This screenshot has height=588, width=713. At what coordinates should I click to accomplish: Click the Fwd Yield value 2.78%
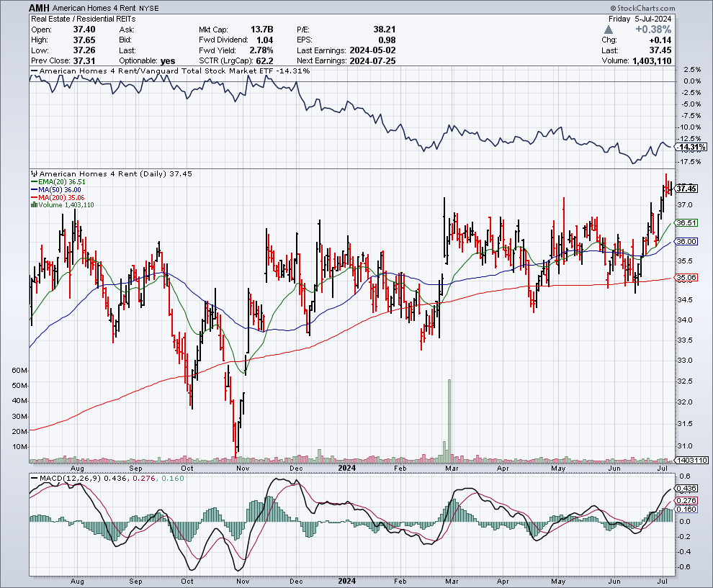pos(261,50)
